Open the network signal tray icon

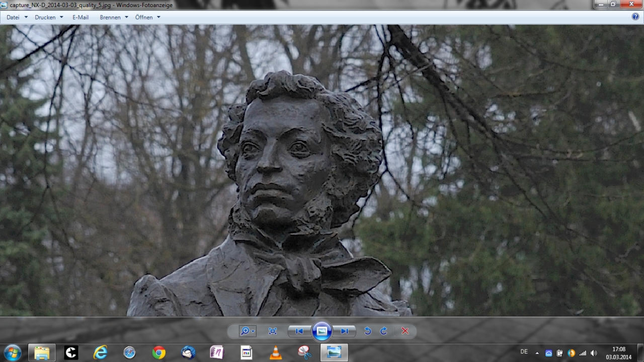[x=583, y=353]
